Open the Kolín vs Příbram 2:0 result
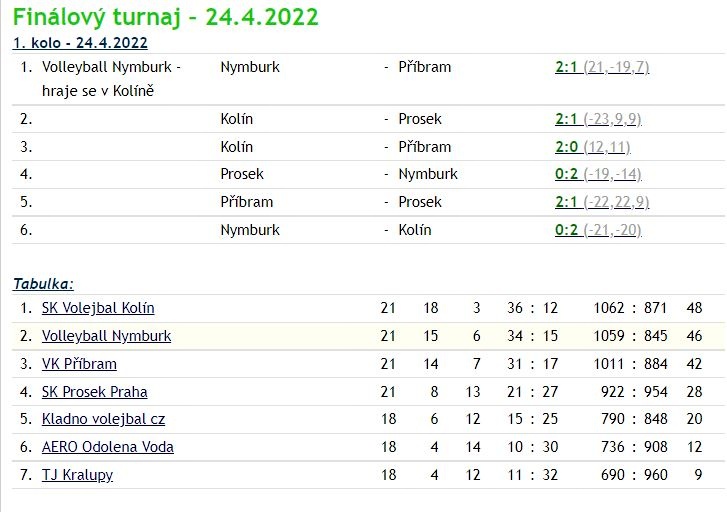Image resolution: width=727 pixels, height=512 pixels. 566,147
